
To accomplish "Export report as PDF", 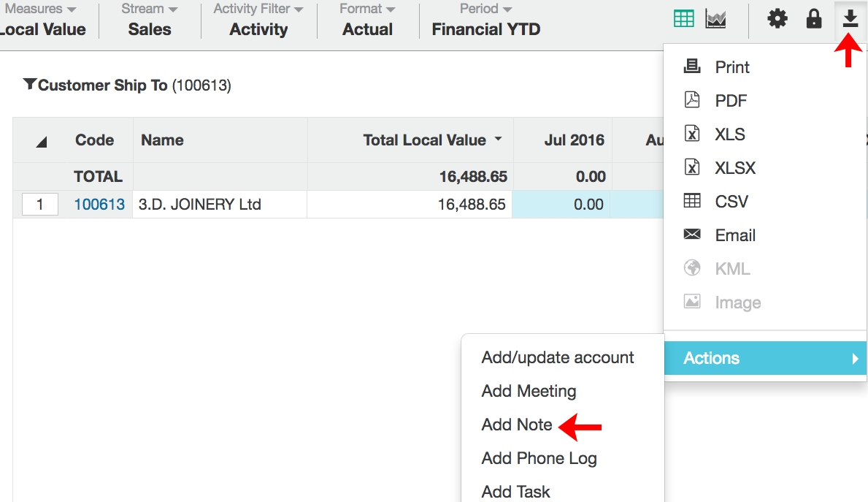I will tap(730, 101).
